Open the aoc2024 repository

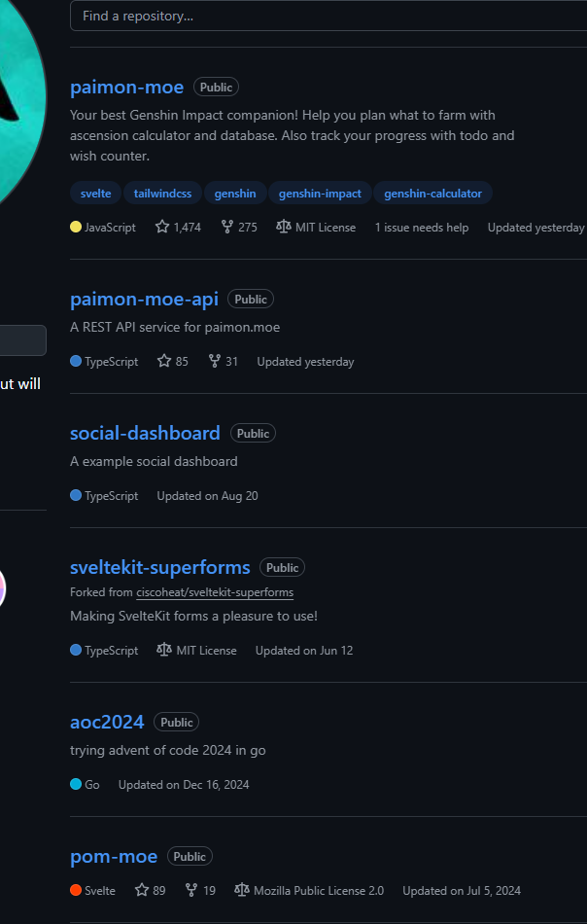coord(107,722)
